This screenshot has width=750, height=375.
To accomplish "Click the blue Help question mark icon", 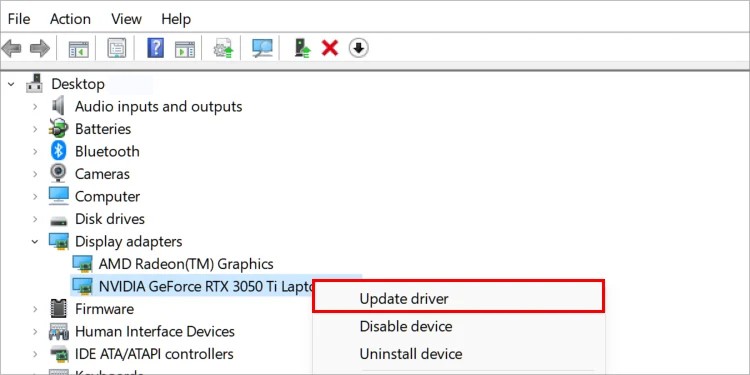I will pos(155,48).
